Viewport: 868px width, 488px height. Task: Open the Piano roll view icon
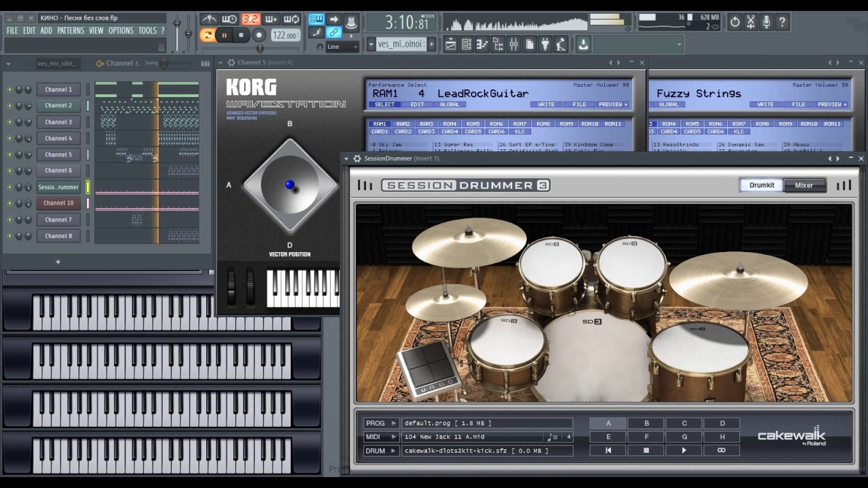(x=482, y=45)
